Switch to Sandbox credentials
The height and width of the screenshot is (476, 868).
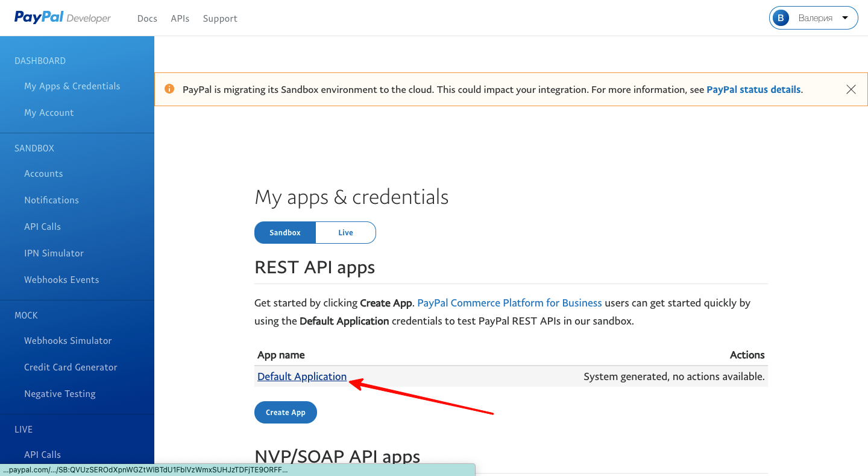(x=285, y=232)
